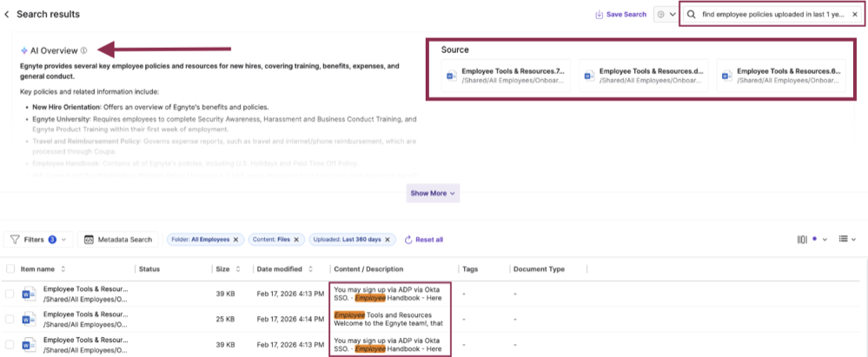The image size is (868, 357).
Task: Tick the select-all checkbox in table header
Action: pos(10,269)
